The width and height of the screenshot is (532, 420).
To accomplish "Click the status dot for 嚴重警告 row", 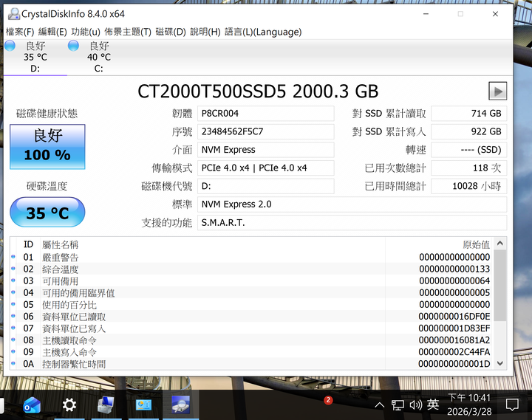I will tap(13, 258).
